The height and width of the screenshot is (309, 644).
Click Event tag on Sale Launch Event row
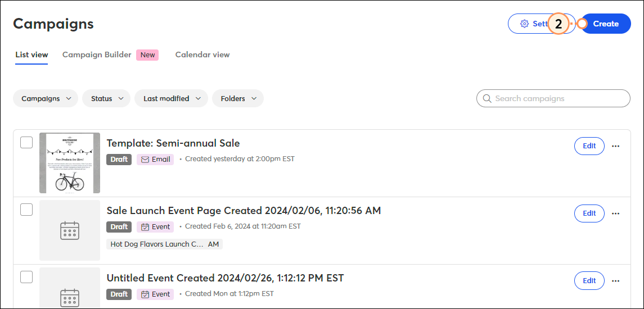click(155, 226)
